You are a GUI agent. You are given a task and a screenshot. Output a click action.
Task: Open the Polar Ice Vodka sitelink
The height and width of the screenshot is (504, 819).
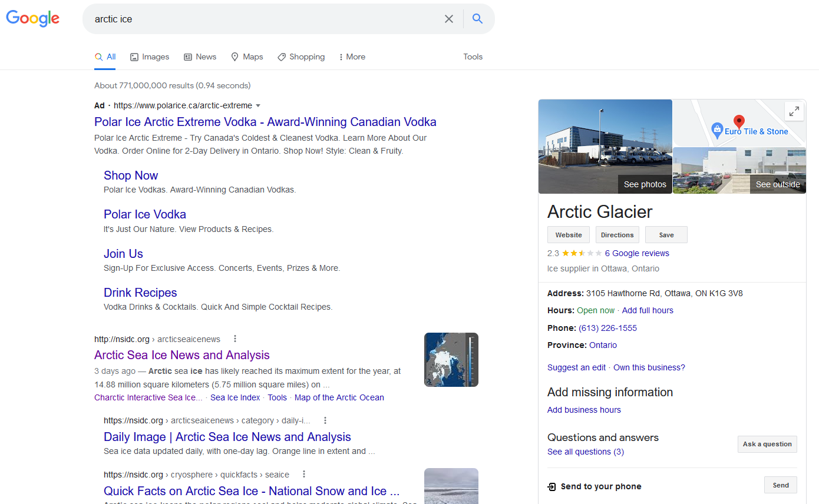[145, 214]
